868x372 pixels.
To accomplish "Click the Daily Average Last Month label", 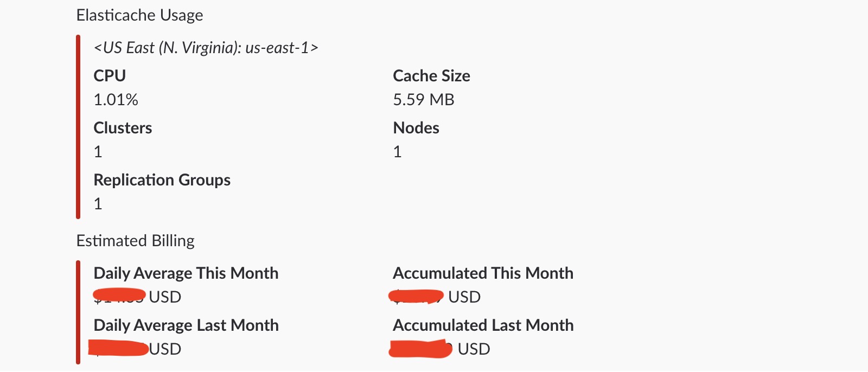I will click(x=186, y=325).
